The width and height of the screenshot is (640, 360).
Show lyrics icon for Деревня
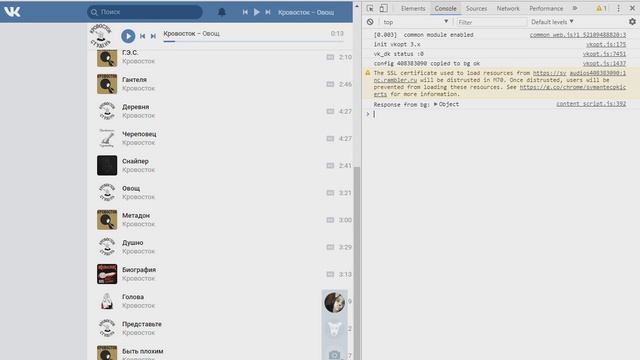coord(330,111)
